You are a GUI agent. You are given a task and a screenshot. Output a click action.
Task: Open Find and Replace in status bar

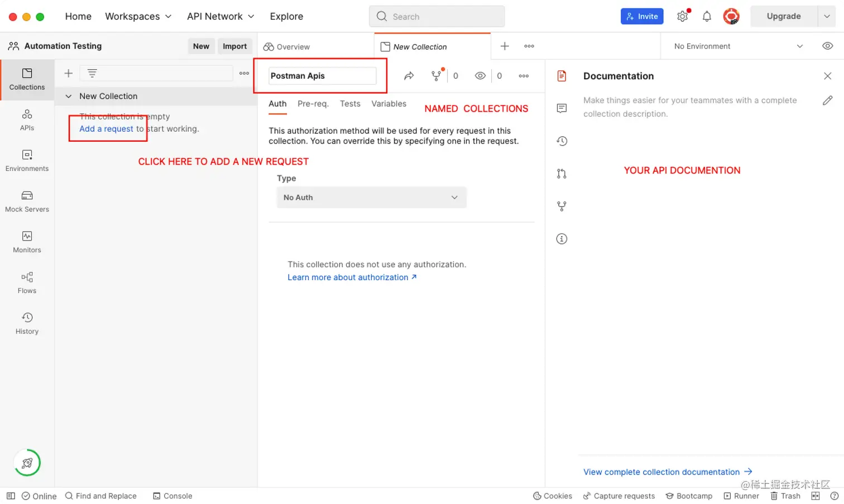[x=101, y=496]
